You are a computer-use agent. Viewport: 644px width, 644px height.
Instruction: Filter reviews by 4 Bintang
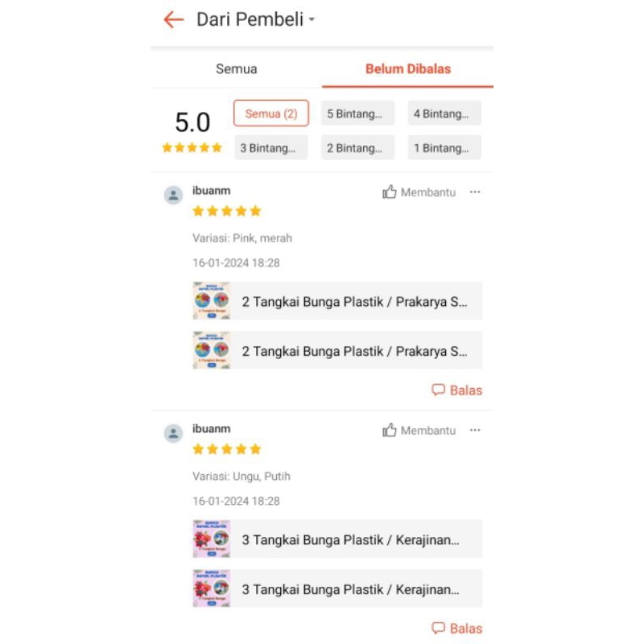pos(444,114)
